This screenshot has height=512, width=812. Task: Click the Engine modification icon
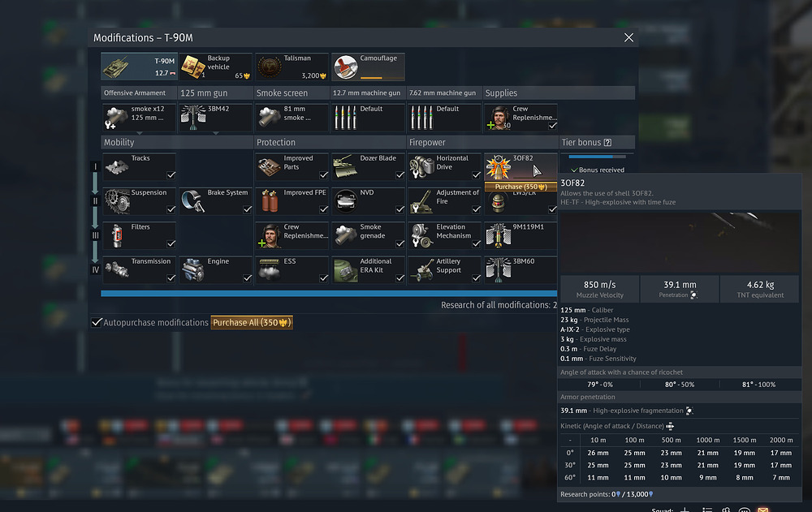tap(192, 269)
